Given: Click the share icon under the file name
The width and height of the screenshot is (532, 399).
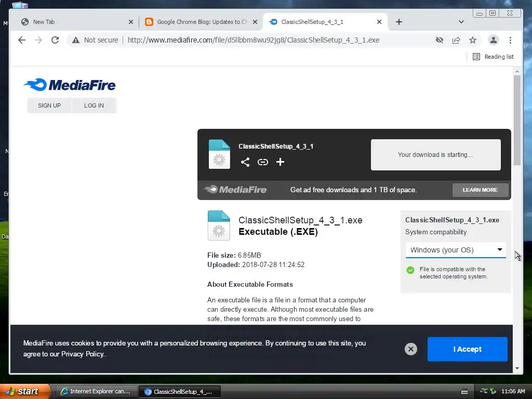Looking at the screenshot, I should (245, 162).
